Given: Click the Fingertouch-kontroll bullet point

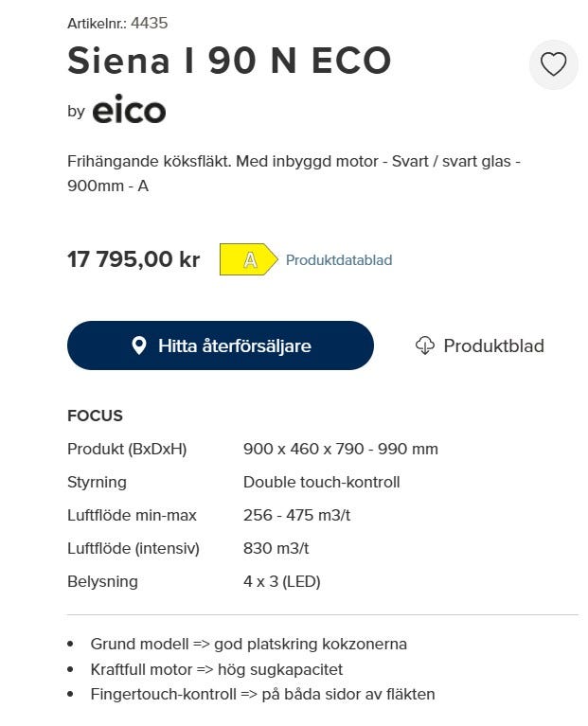Looking at the screenshot, I should [262, 694].
